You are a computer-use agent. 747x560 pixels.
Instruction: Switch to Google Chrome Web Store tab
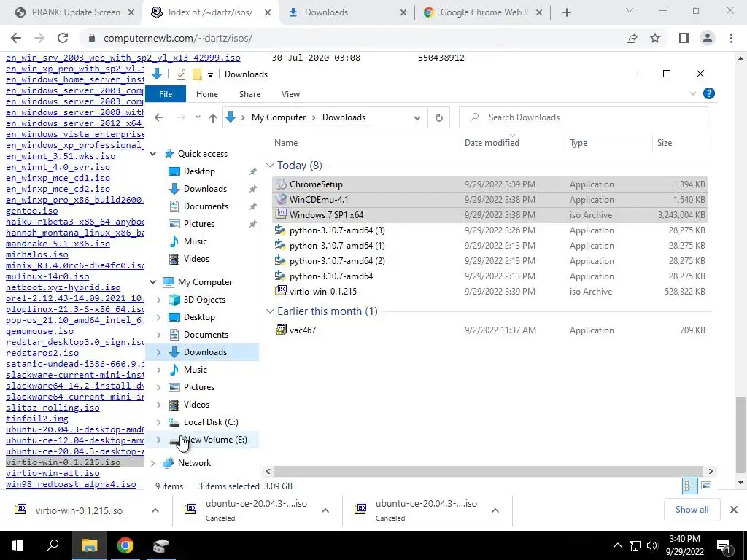(x=484, y=12)
